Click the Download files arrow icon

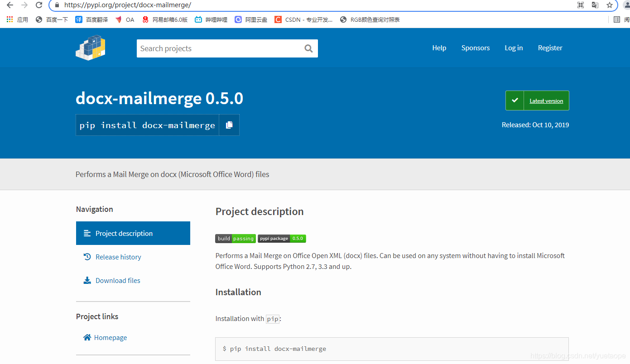click(x=87, y=280)
